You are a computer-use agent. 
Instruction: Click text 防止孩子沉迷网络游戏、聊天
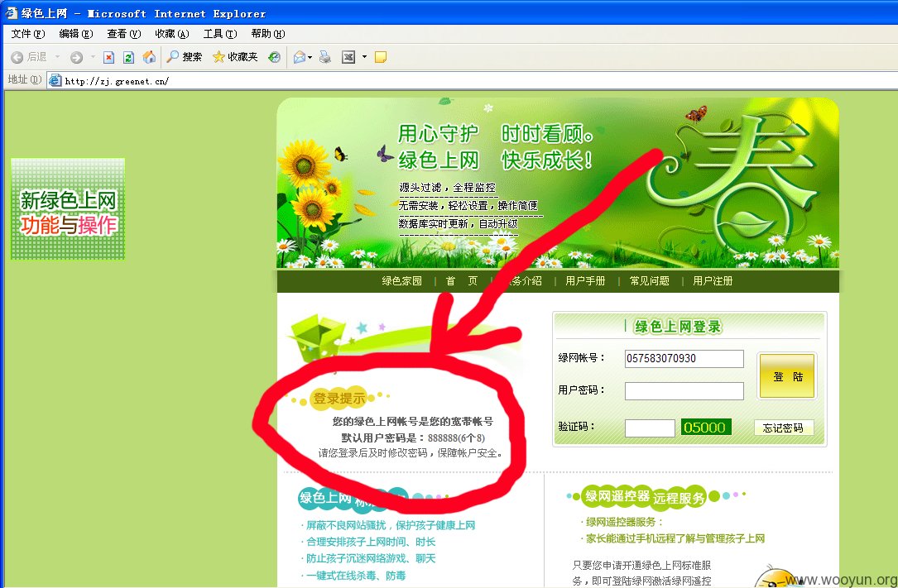click(x=371, y=558)
